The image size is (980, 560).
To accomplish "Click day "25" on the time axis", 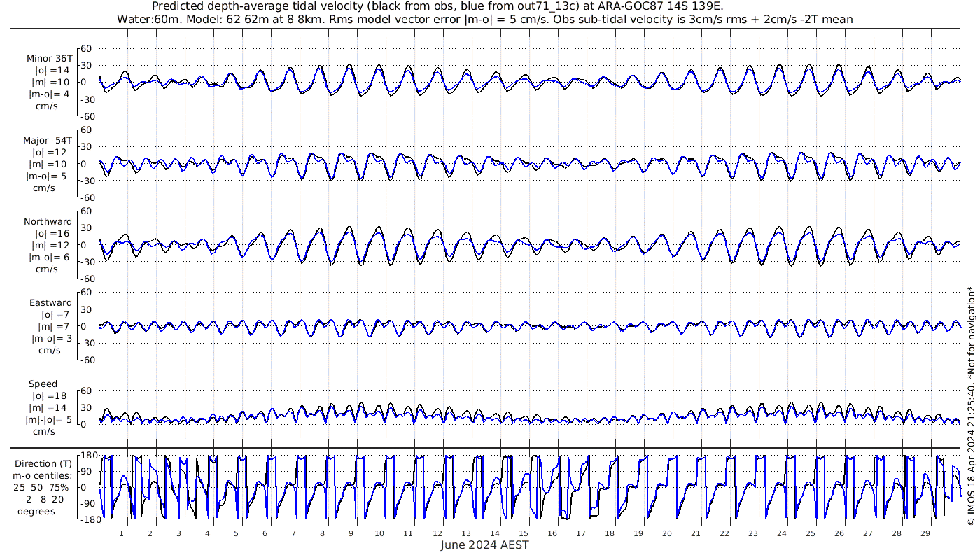I will [x=810, y=533].
